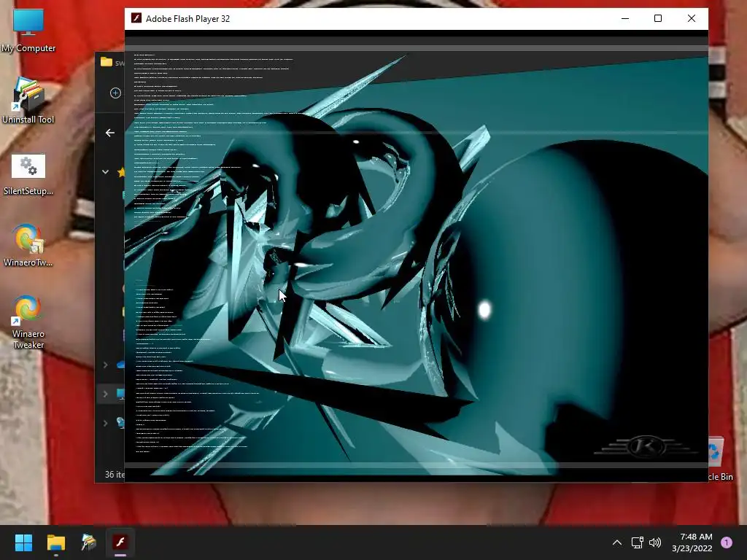This screenshot has height=560, width=747.
Task: Close the Adobe Flash Player window
Action: (692, 18)
